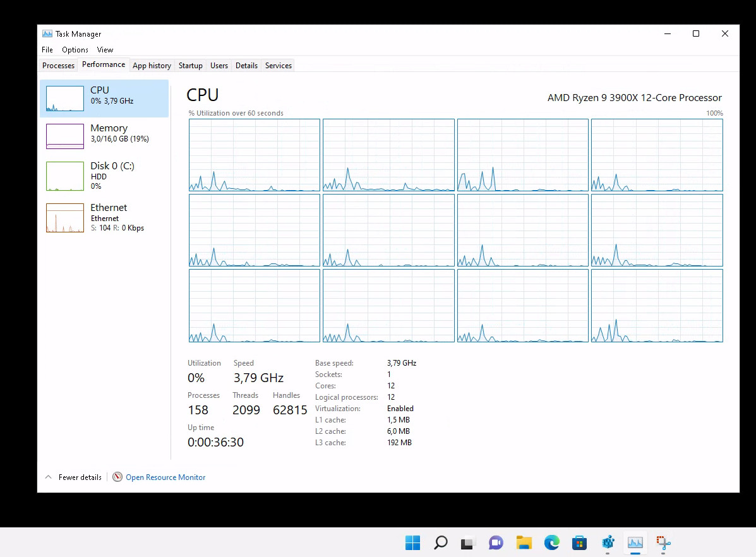The width and height of the screenshot is (756, 557).
Task: Click the L1 cache 1,5 MB value
Action: tap(399, 420)
